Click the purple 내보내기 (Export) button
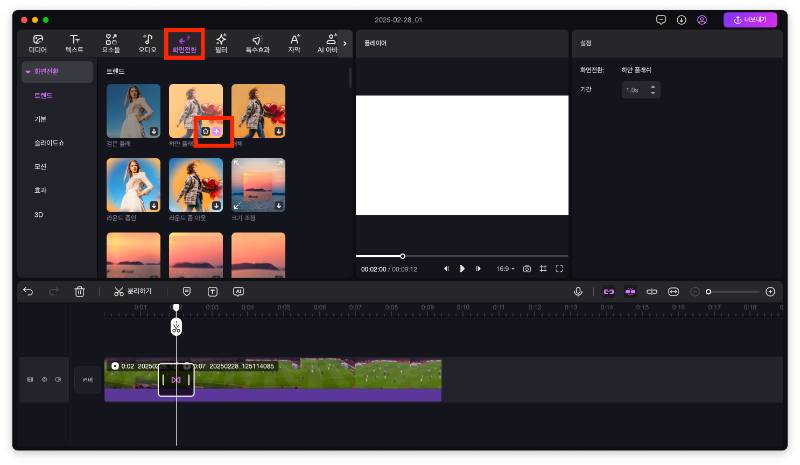800x465 pixels. [x=750, y=19]
